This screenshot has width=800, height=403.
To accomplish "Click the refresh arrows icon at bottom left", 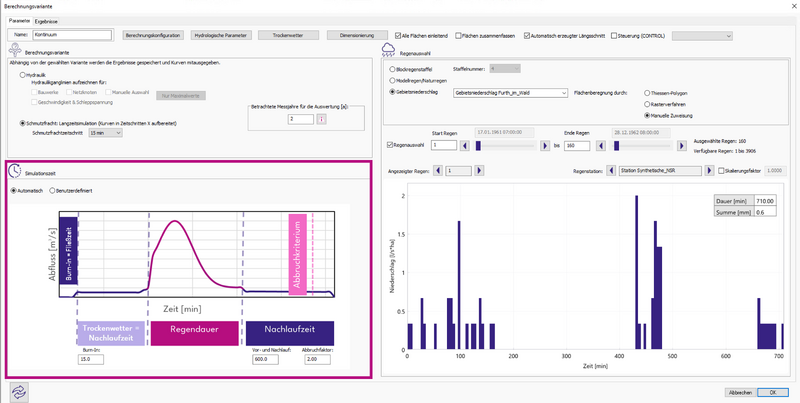I will [x=18, y=392].
